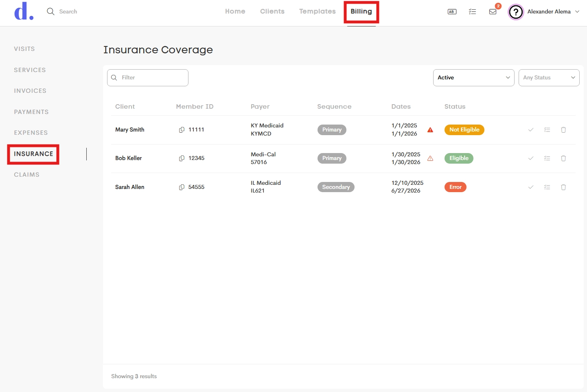The width and height of the screenshot is (587, 392).
Task: Open Payments in the sidebar
Action: coord(31,112)
